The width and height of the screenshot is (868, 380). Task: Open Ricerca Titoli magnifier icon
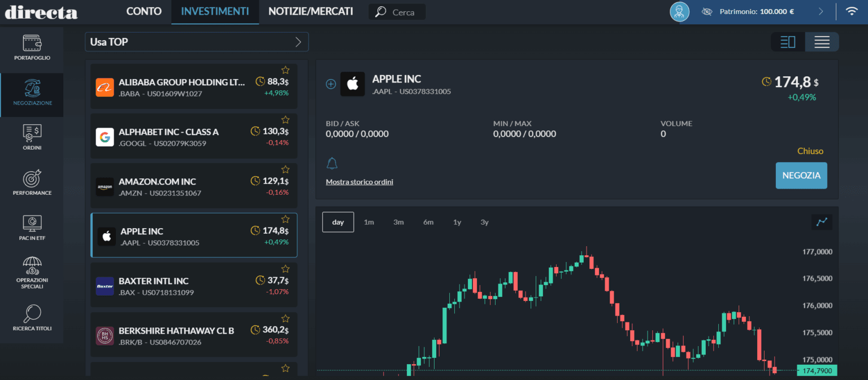(x=32, y=313)
